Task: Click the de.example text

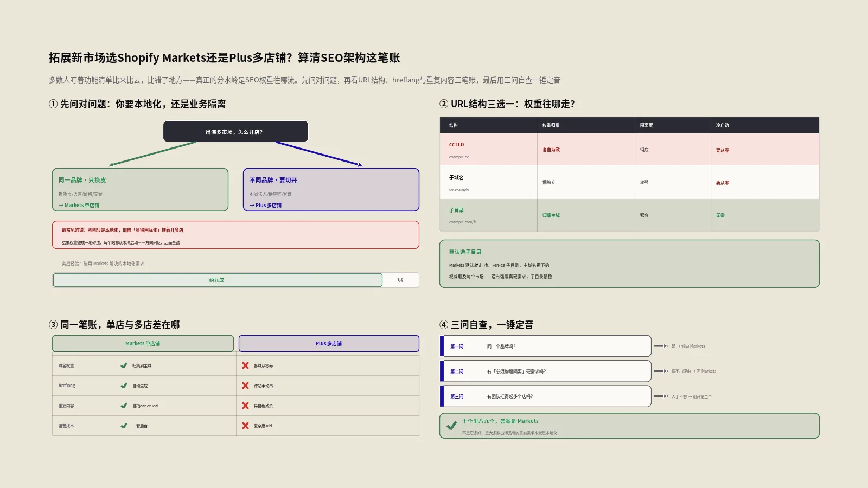Action: coord(459,190)
